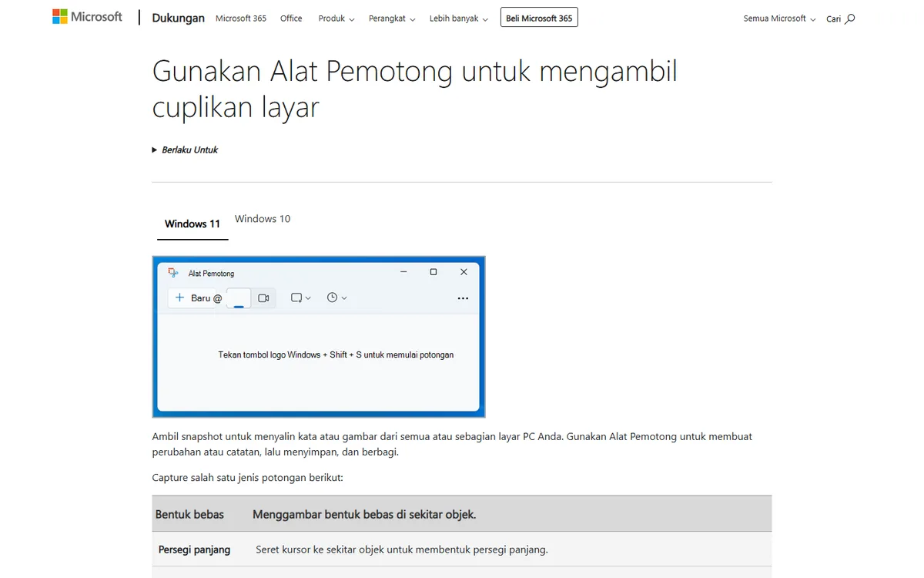
Task: Click the selected snip mode toggle button
Action: 239,298
